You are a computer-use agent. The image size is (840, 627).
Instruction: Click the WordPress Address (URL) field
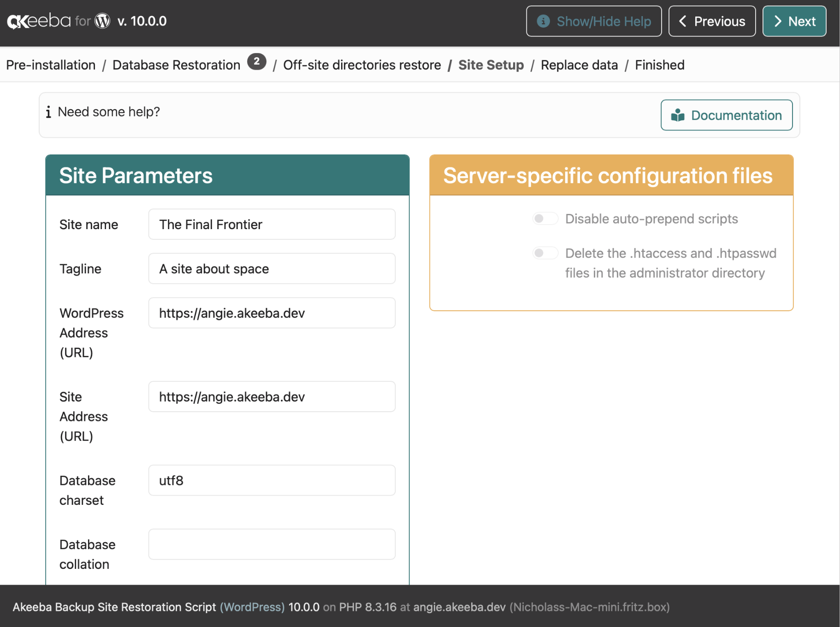click(x=272, y=313)
